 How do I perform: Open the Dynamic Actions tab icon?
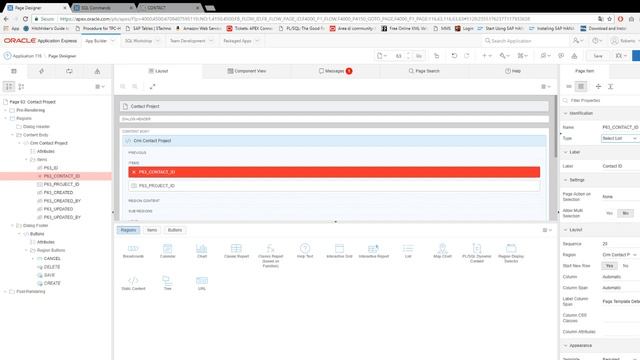point(42,71)
